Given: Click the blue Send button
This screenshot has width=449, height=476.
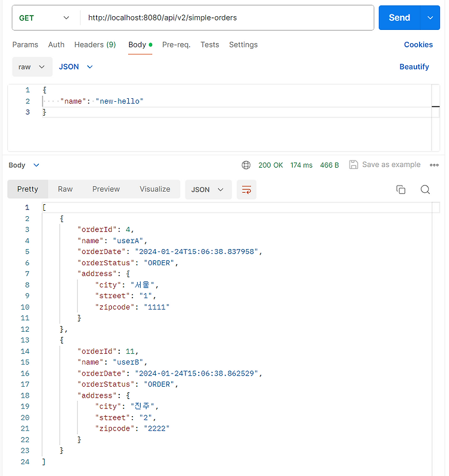Looking at the screenshot, I should coord(399,17).
